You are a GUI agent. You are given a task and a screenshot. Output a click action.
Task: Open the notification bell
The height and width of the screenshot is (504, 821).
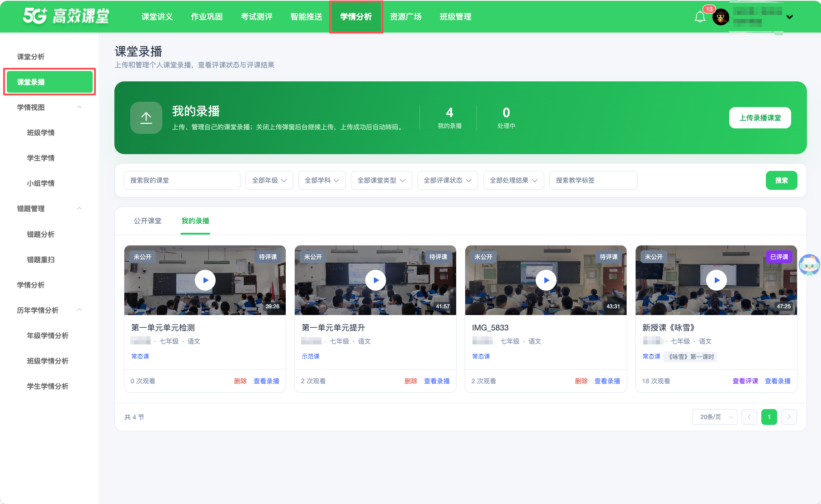coord(700,17)
